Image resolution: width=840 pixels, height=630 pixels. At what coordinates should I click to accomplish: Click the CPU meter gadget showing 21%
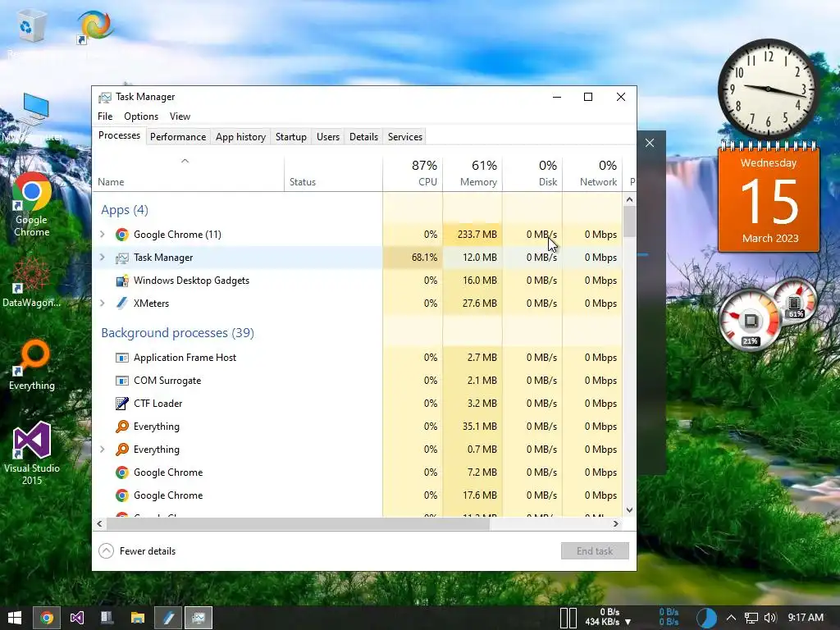(750, 321)
